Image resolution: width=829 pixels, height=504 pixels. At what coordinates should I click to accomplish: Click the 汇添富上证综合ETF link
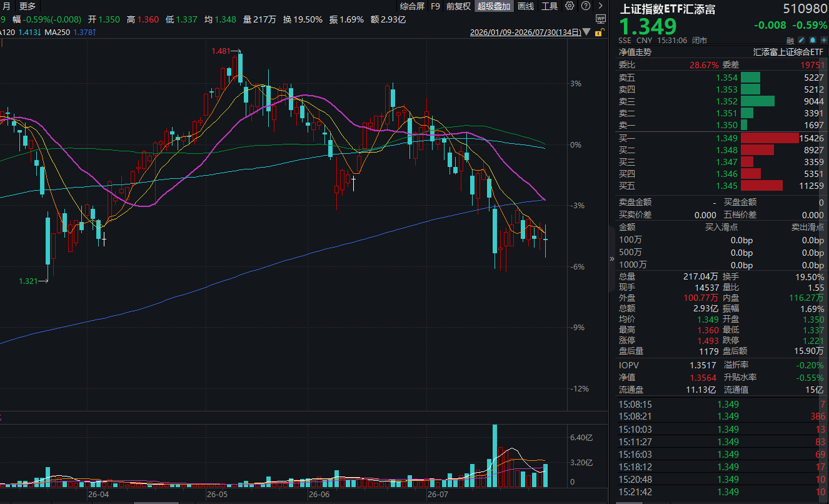click(x=788, y=53)
